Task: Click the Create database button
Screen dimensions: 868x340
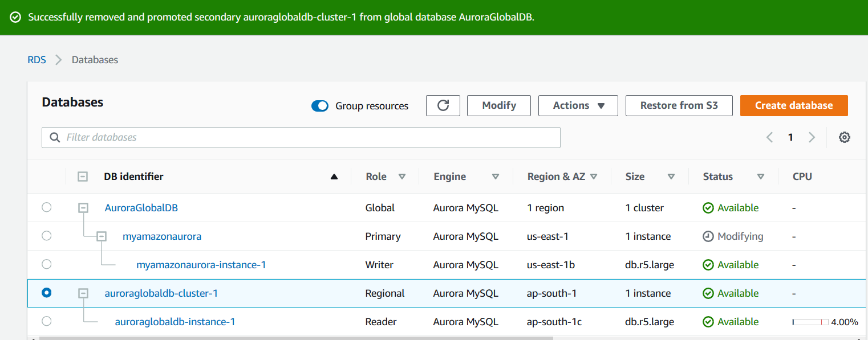Action: (793, 105)
